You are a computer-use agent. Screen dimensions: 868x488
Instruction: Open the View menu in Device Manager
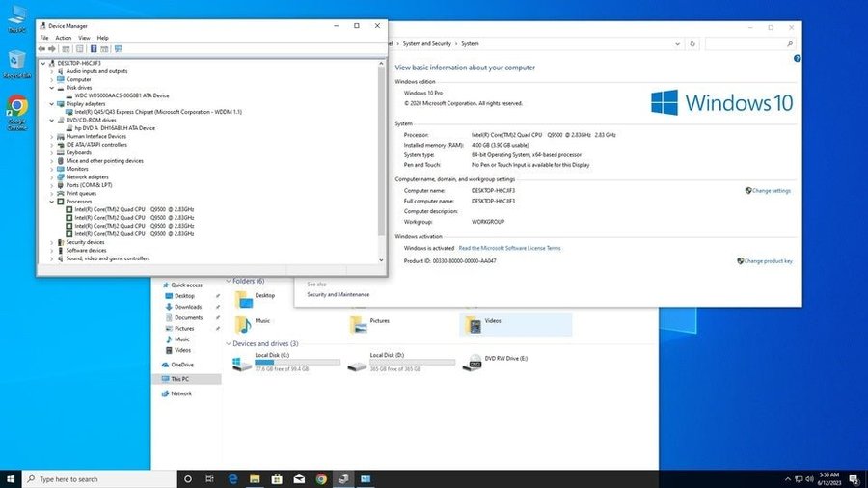84,38
